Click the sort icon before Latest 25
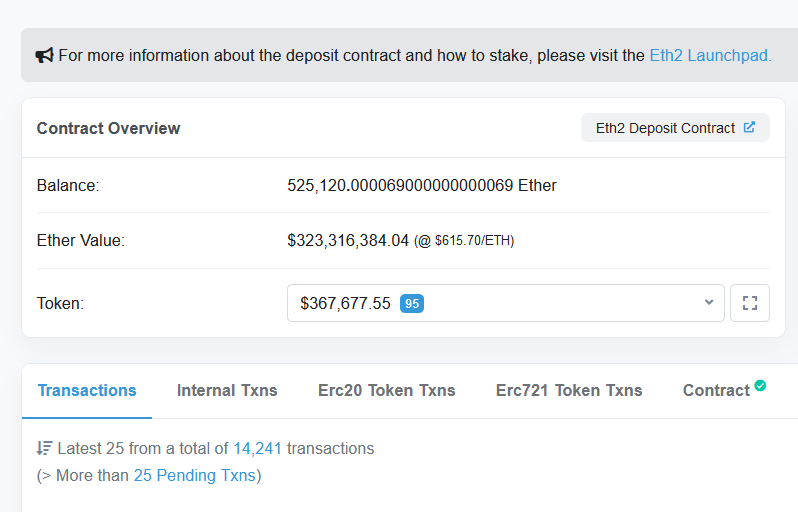The height and width of the screenshot is (512, 798). point(44,448)
